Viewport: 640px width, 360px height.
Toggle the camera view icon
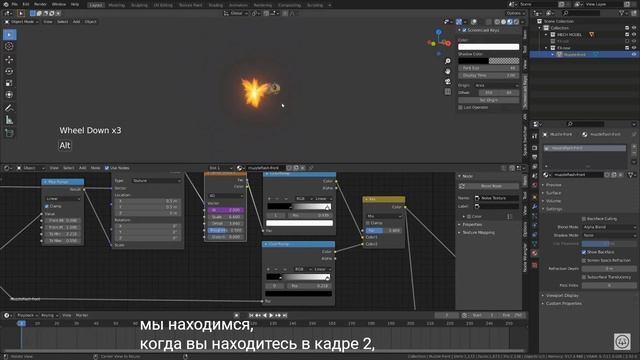pyautogui.click(x=448, y=82)
